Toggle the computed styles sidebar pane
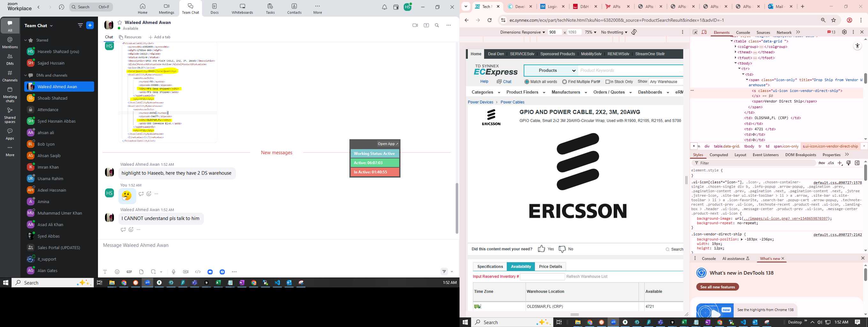This screenshot has width=868, height=327. pos(857,163)
